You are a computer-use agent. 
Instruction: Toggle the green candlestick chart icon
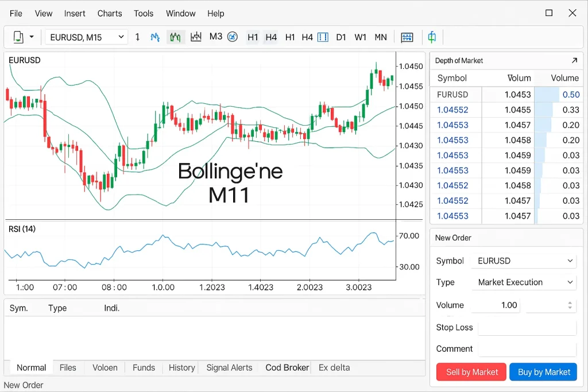click(175, 37)
